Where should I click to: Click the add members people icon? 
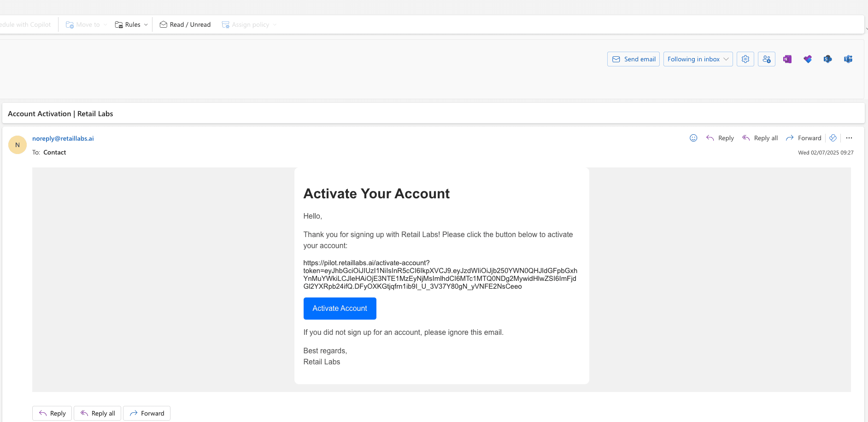(x=767, y=59)
